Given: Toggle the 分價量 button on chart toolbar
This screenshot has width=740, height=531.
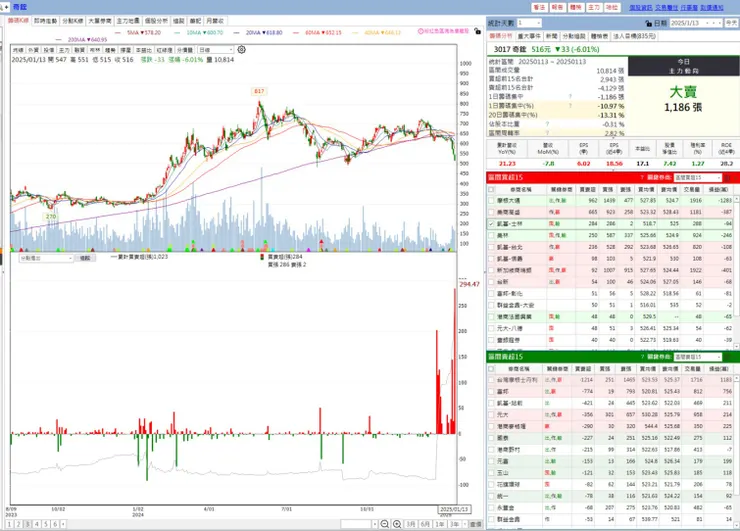Looking at the screenshot, I should 185,50.
